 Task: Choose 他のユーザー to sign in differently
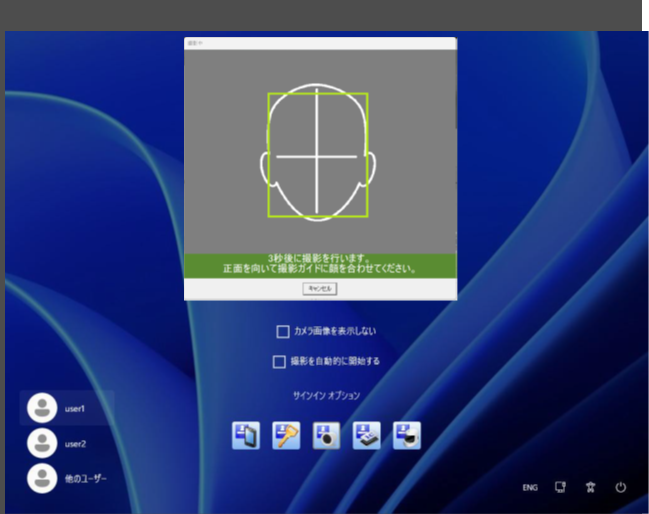tap(85, 478)
